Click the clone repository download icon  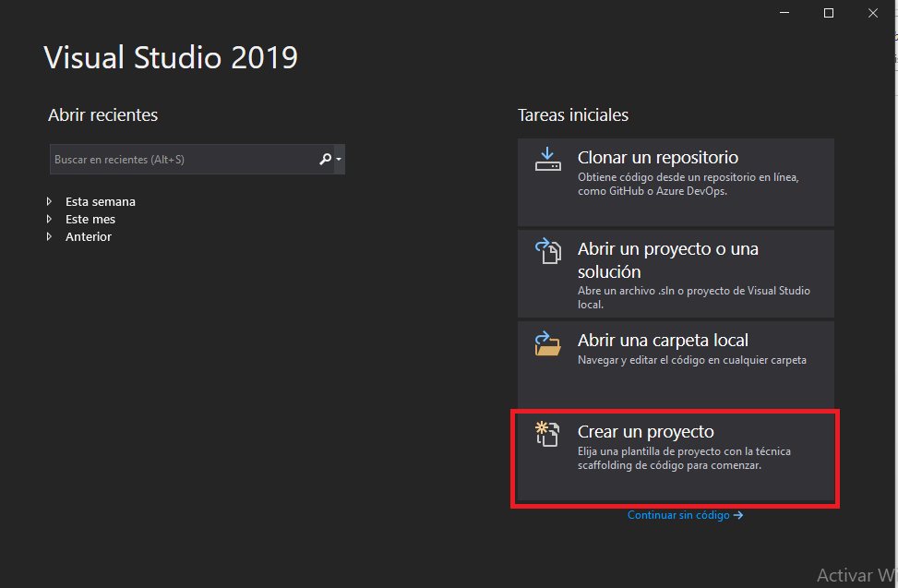tap(547, 159)
